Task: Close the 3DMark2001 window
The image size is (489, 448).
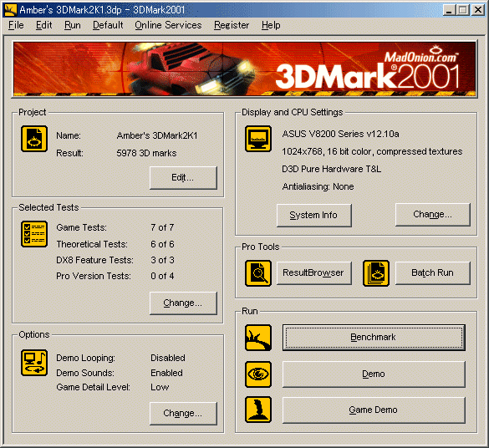Action: pyautogui.click(x=478, y=10)
